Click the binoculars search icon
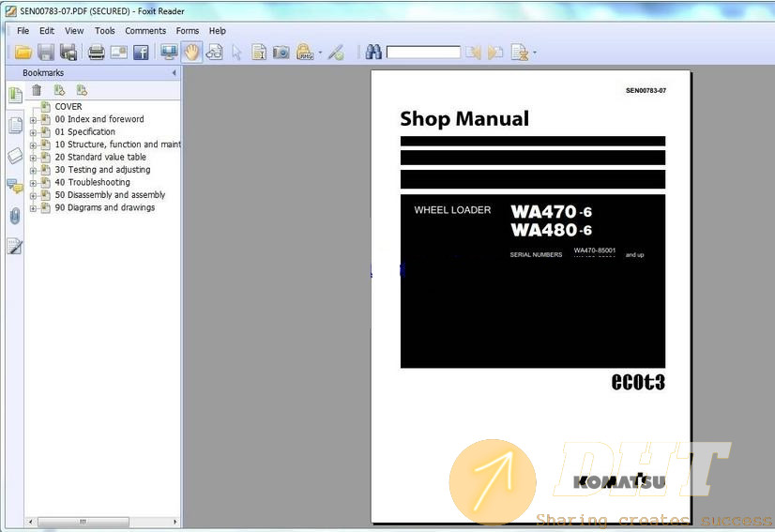The image size is (775, 532). coord(373,52)
